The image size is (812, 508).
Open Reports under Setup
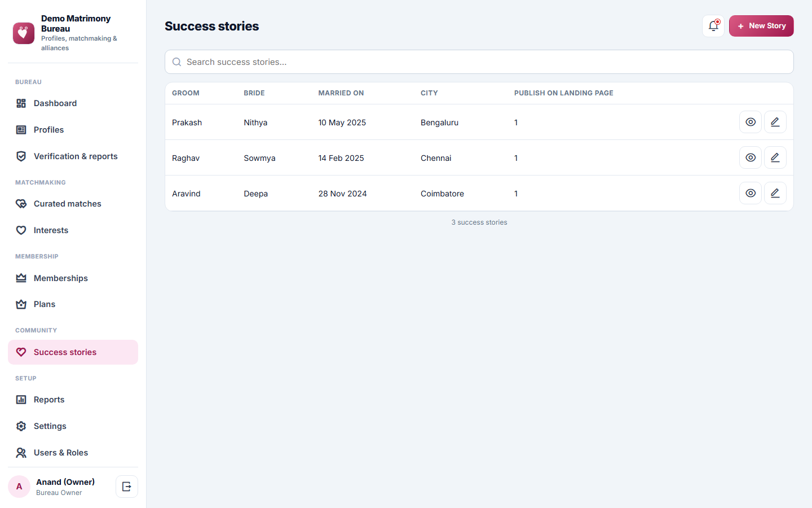coord(73,400)
